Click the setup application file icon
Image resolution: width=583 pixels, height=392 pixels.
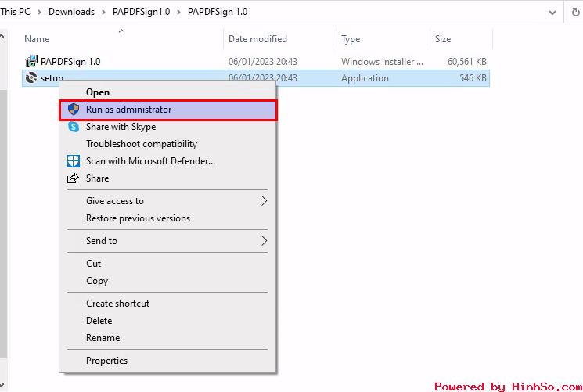click(31, 77)
